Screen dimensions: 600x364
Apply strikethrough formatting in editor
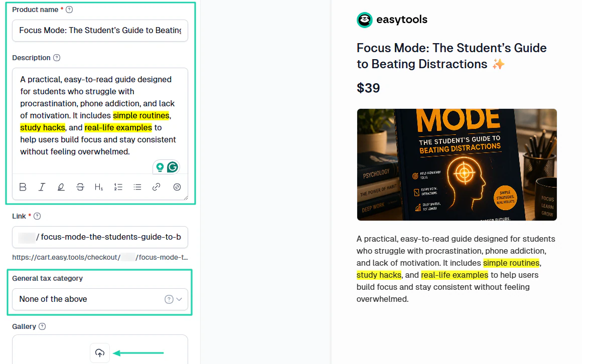tap(80, 187)
